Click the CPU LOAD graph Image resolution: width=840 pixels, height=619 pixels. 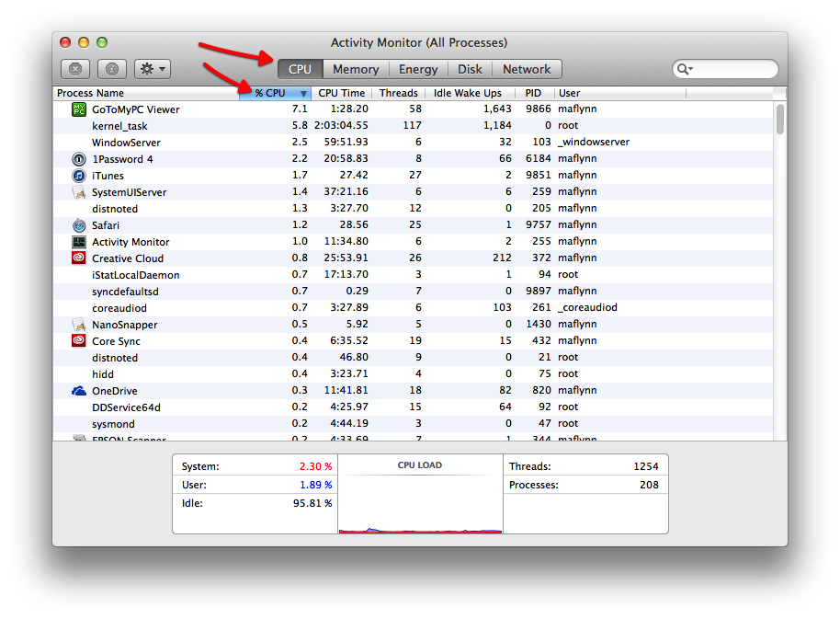click(x=420, y=504)
